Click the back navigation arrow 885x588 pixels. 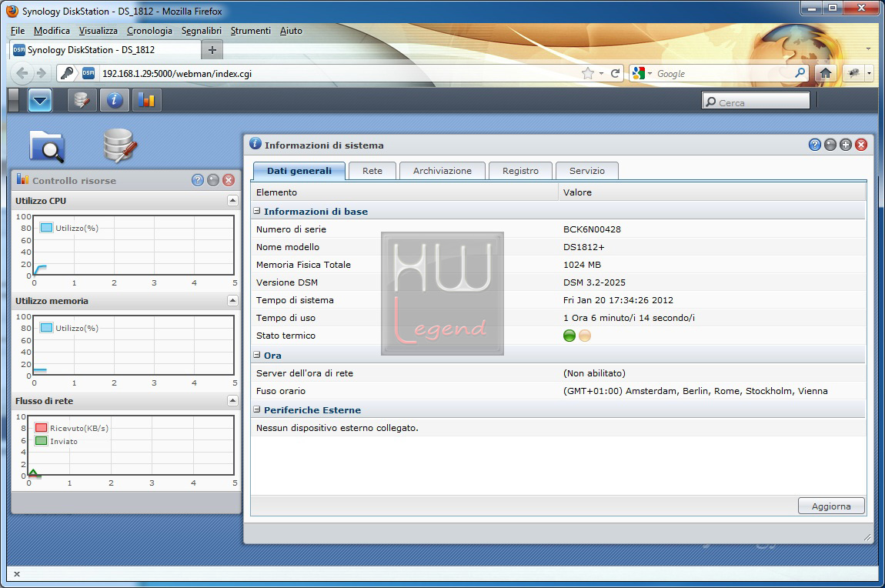[x=22, y=73]
